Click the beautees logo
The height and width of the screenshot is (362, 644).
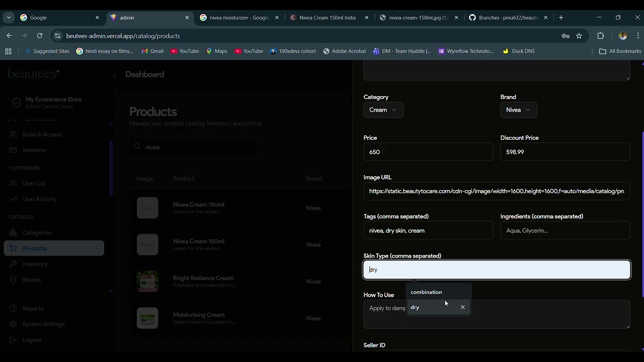tap(34, 74)
